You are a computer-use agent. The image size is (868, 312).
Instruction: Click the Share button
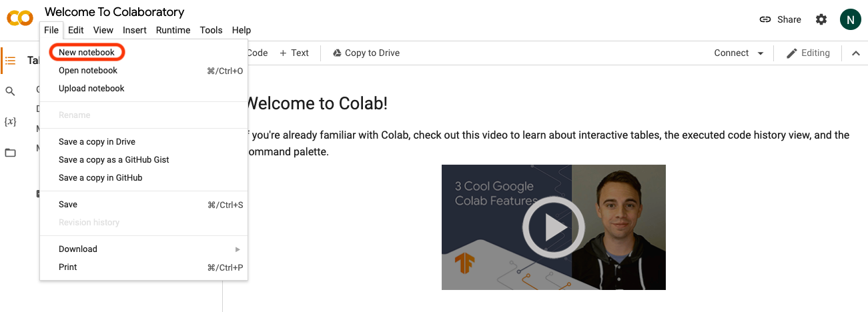click(x=780, y=19)
